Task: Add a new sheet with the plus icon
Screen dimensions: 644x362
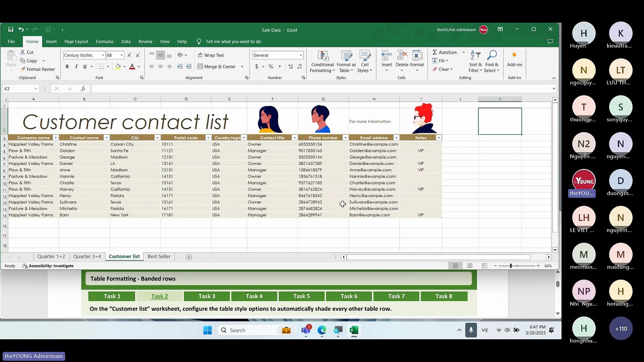Action: point(189,257)
